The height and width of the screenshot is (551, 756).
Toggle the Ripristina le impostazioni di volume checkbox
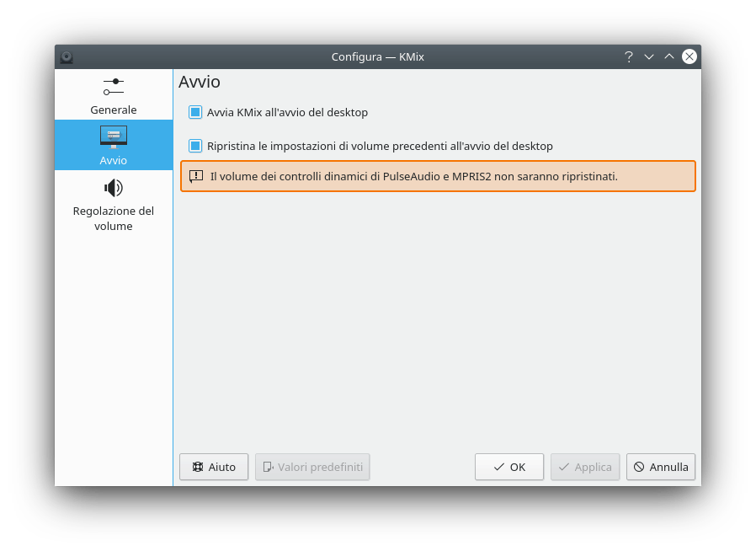click(195, 146)
